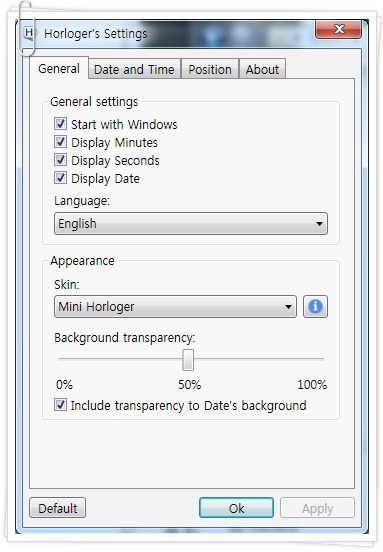Click the Language combo box arrow
Viewport: 383px width, 552px height.
click(319, 224)
